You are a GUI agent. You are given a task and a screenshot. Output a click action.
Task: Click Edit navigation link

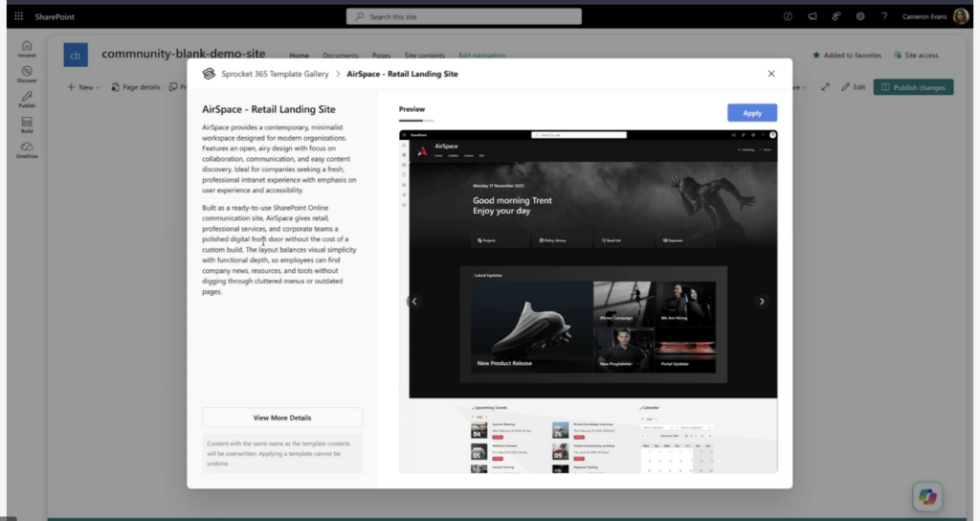tap(482, 55)
